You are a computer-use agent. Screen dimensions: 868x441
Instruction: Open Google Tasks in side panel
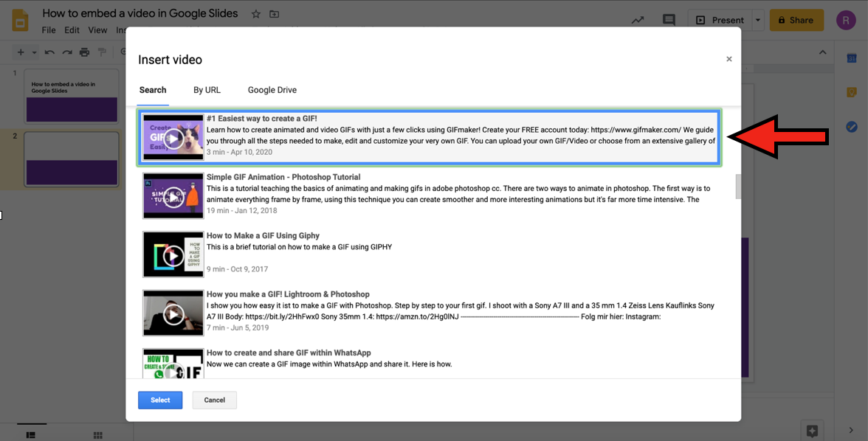point(851,127)
